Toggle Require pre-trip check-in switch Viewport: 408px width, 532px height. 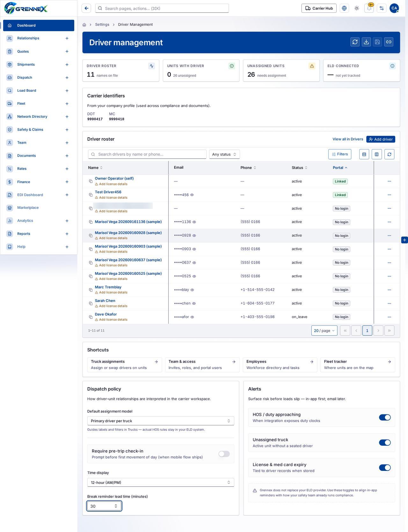(224, 454)
